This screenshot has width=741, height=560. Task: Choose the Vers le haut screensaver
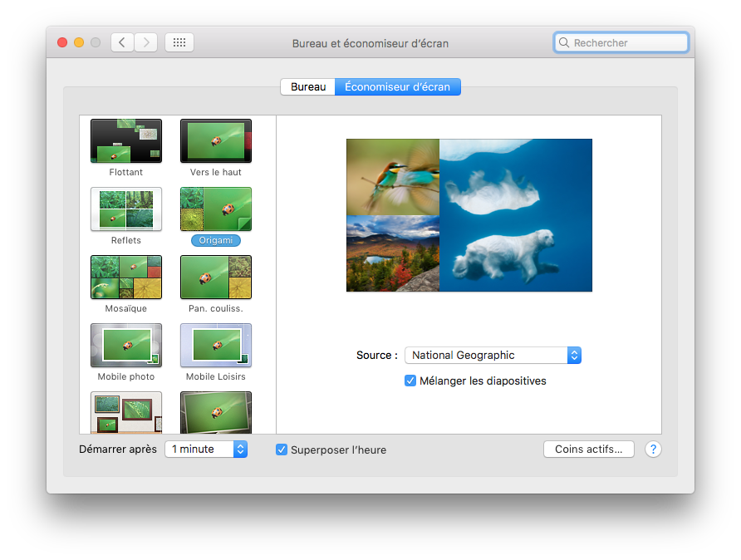tap(216, 140)
